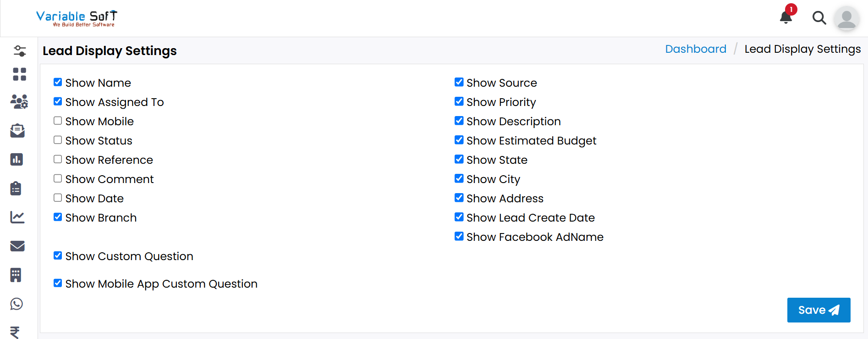868x339 pixels.
Task: Go to Dashboard breadcrumb link
Action: pos(695,49)
